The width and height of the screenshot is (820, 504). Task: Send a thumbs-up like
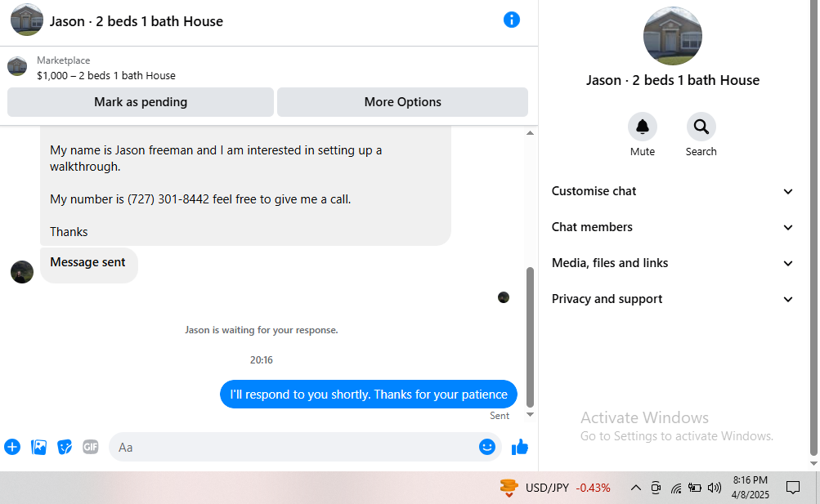coord(520,447)
